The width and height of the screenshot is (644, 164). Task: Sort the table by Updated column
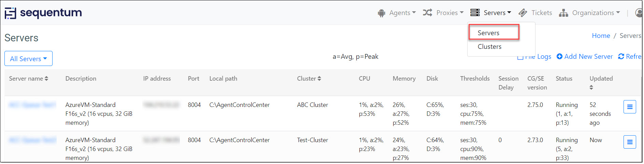[x=601, y=83]
